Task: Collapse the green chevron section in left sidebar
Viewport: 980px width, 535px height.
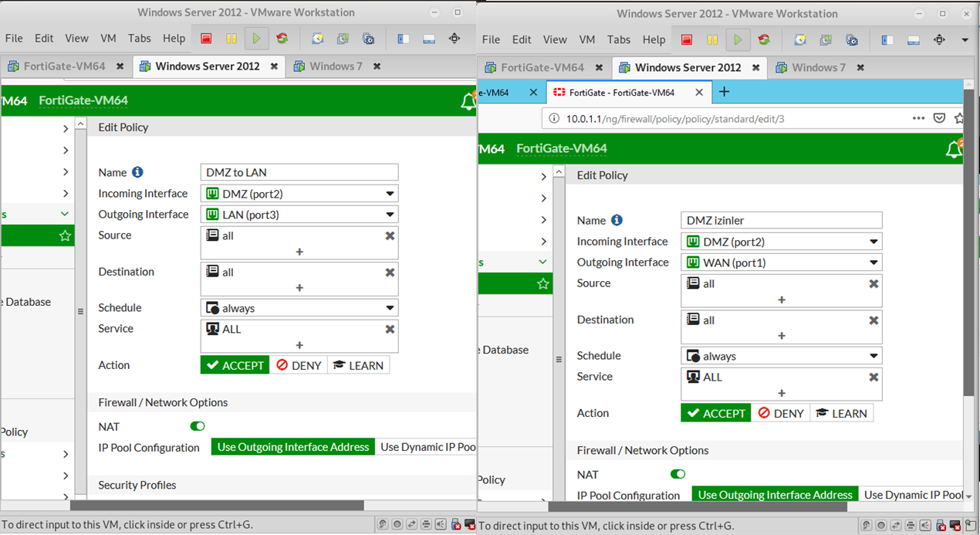Action: coord(65,214)
